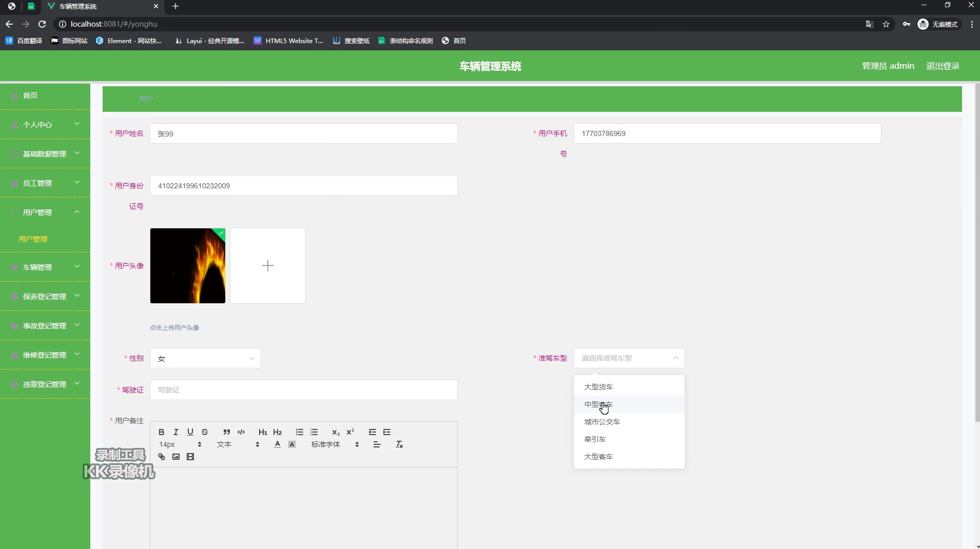Insert an image via the editor toolbar
This screenshot has width=980, height=549.
point(175,457)
